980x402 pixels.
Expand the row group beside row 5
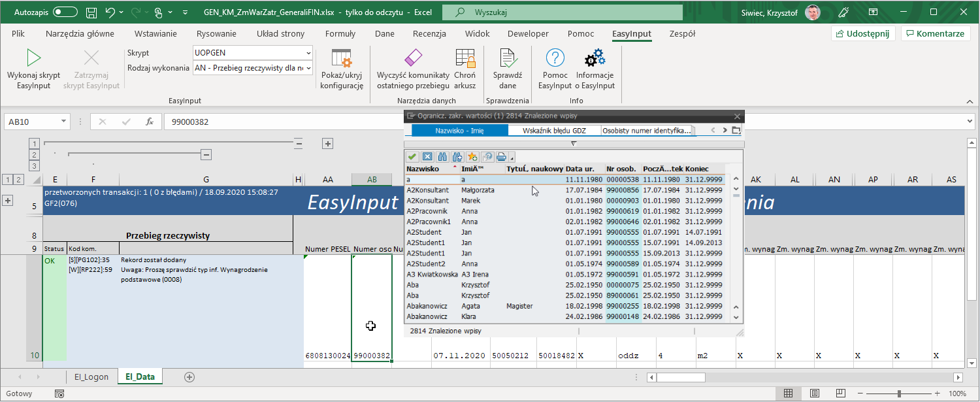pyautogui.click(x=8, y=201)
